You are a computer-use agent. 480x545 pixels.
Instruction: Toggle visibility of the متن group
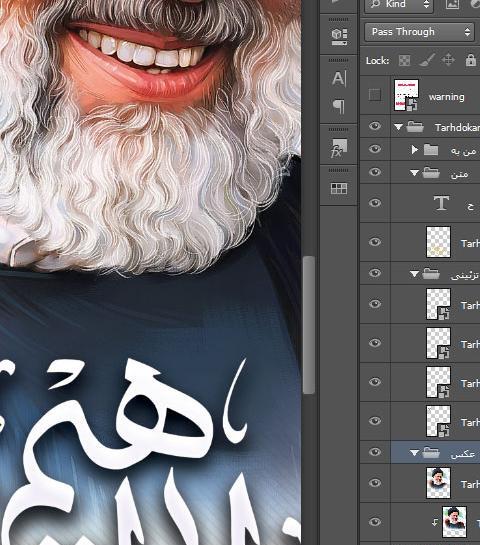click(375, 172)
